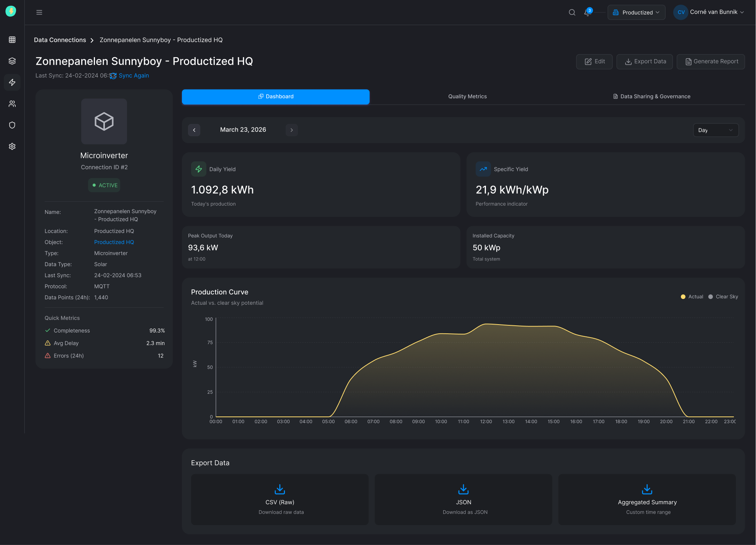Select the shield security icon in sidebar

click(x=12, y=125)
